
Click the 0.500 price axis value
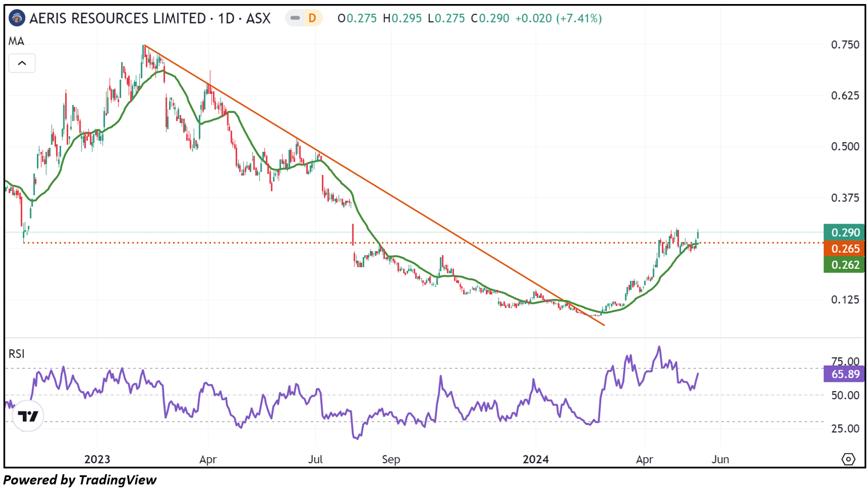click(x=845, y=146)
